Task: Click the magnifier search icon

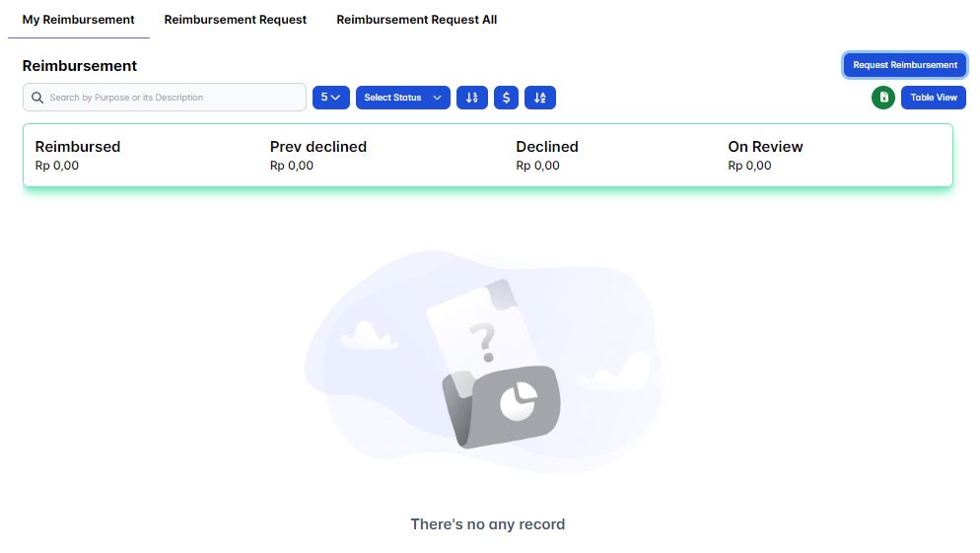Action: pos(37,98)
